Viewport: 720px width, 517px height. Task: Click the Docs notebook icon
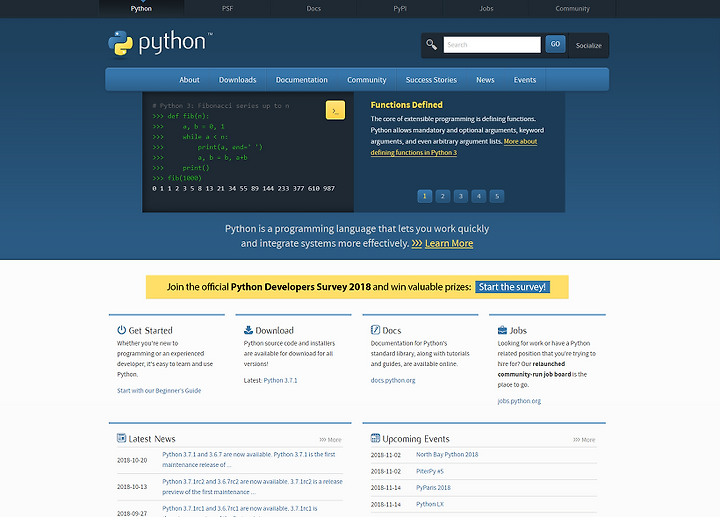(375, 330)
